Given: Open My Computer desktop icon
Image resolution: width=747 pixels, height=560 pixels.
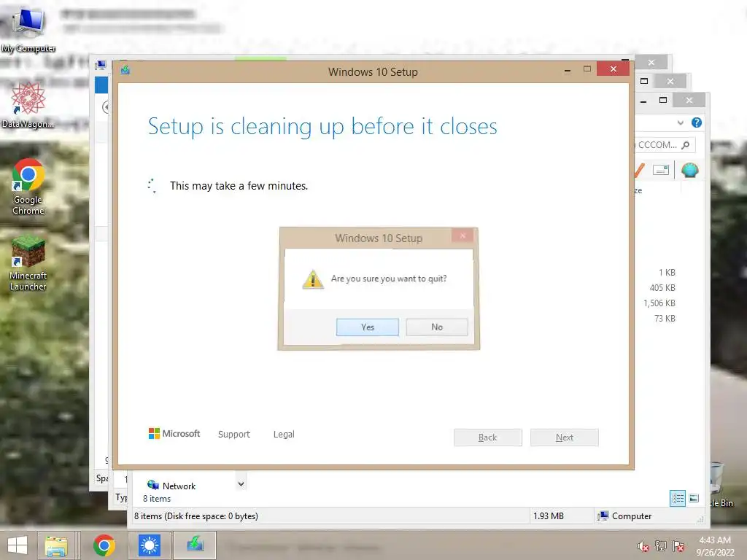Looking at the screenshot, I should [x=28, y=28].
